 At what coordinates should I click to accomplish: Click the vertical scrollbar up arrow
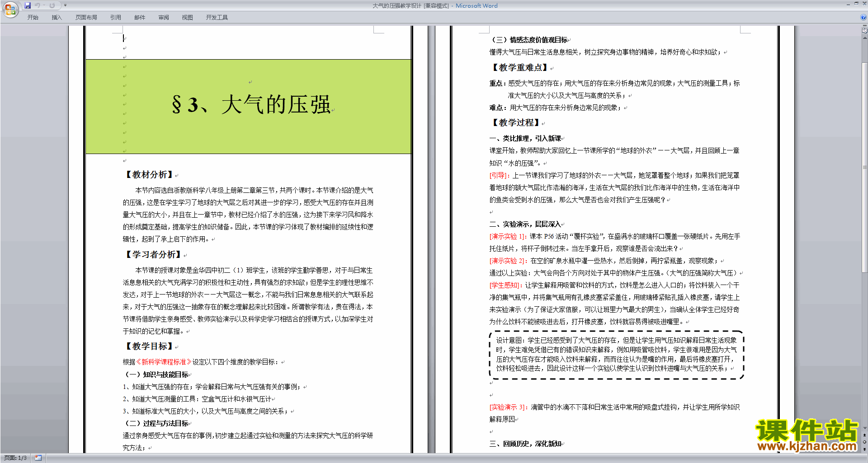click(x=864, y=37)
